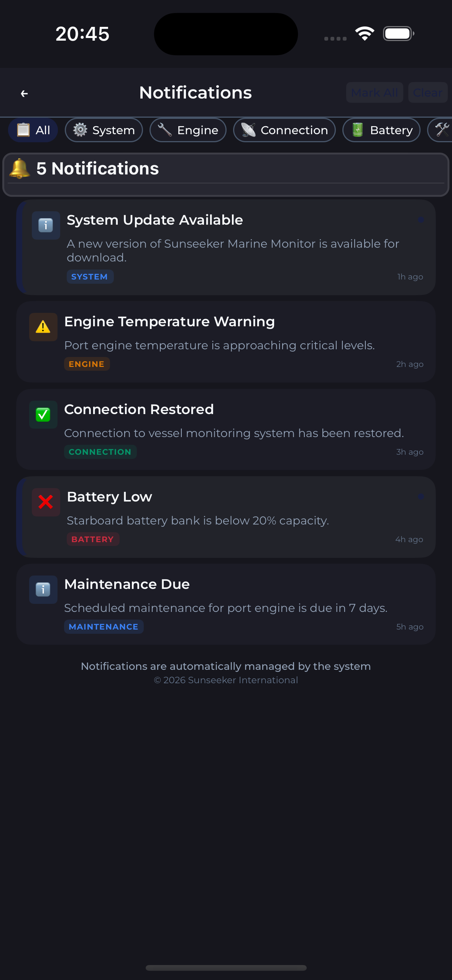
Task: Expand the Connection Restored notification
Action: point(226,429)
